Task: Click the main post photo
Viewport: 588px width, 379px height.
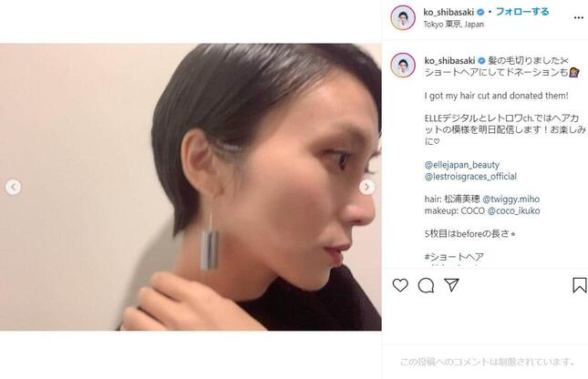Action: (x=191, y=187)
